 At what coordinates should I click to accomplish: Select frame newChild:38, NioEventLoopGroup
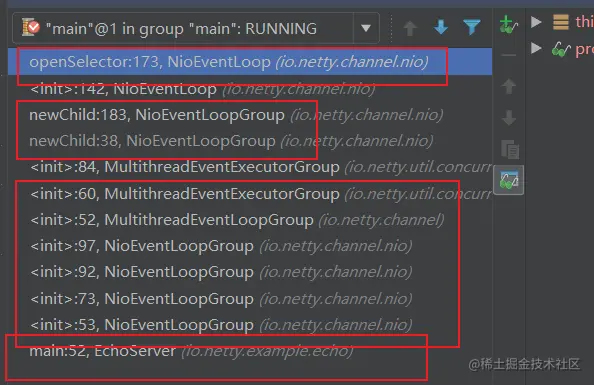pyautogui.click(x=250, y=141)
